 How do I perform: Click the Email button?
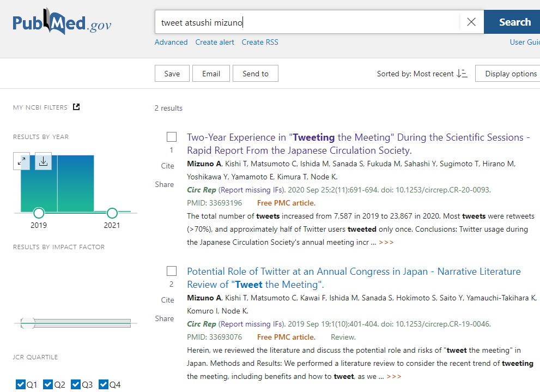click(x=211, y=74)
